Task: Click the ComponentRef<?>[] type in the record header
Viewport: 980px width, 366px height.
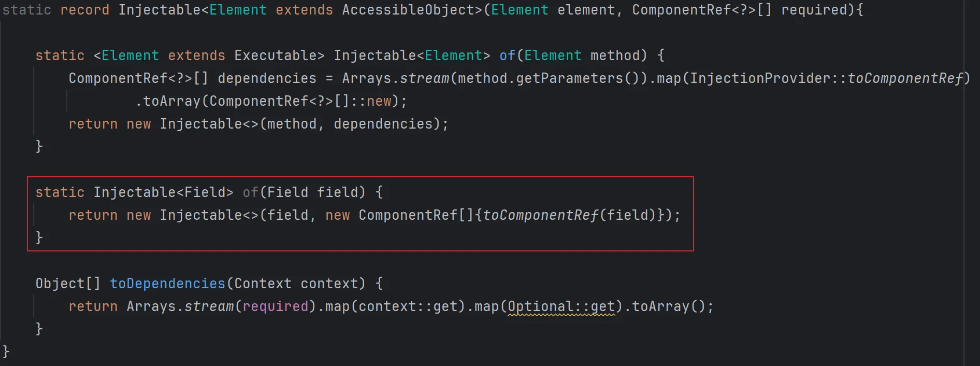Action: coord(702,10)
